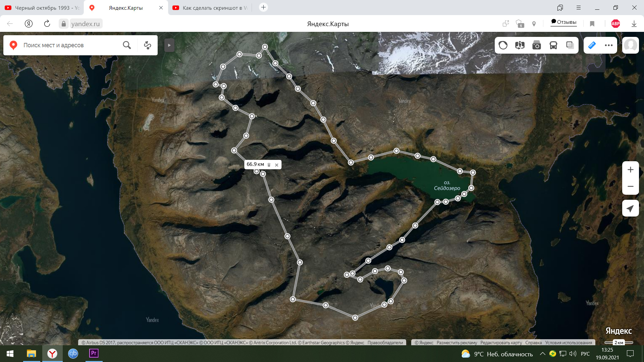Toggle the map type layers button
This screenshot has width=644, height=362.
pyautogui.click(x=570, y=45)
